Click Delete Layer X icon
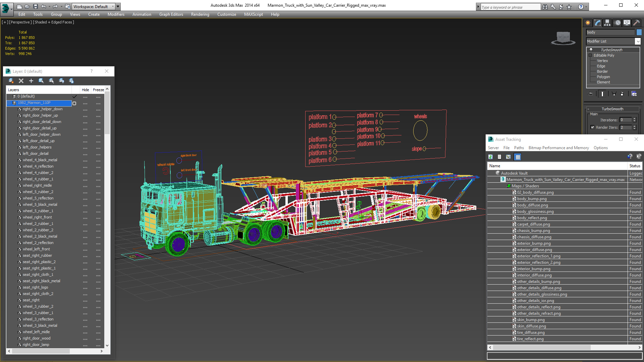 (x=21, y=81)
